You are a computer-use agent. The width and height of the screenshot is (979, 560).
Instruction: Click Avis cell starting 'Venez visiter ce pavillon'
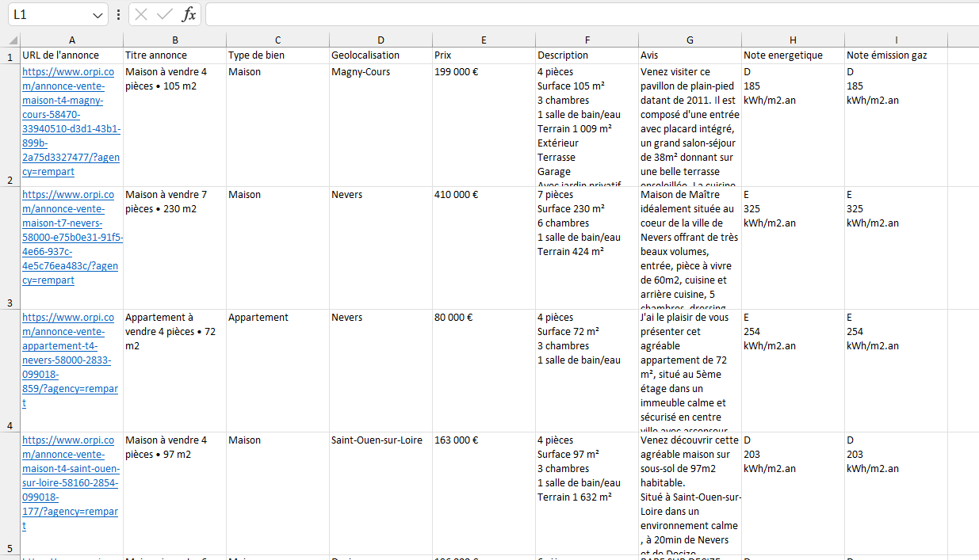(690, 125)
